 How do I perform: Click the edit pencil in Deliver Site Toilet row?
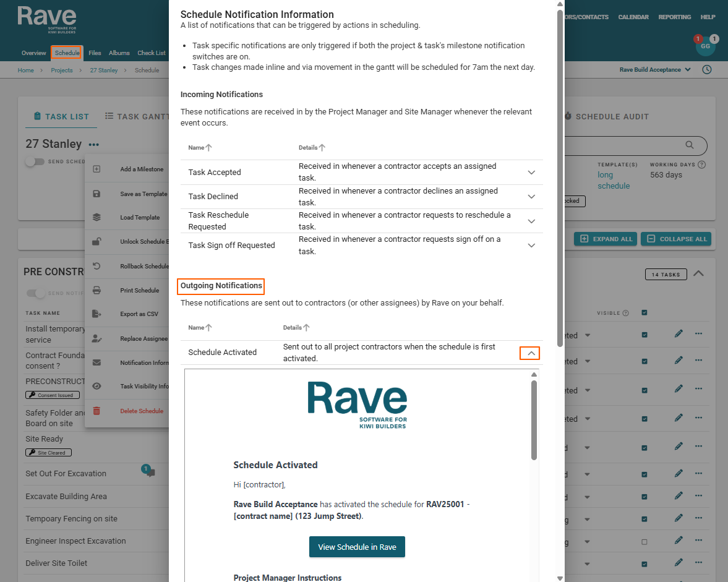pyautogui.click(x=679, y=562)
